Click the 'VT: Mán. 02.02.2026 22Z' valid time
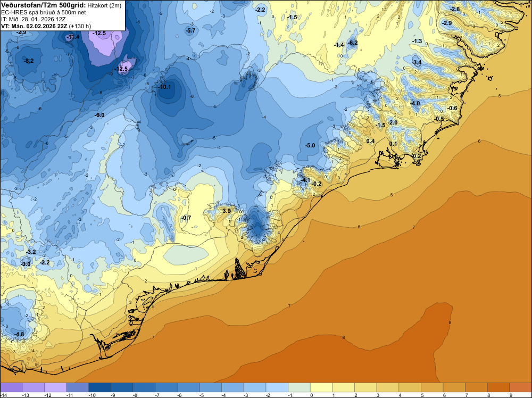This screenshot has width=532, height=398. [34, 26]
